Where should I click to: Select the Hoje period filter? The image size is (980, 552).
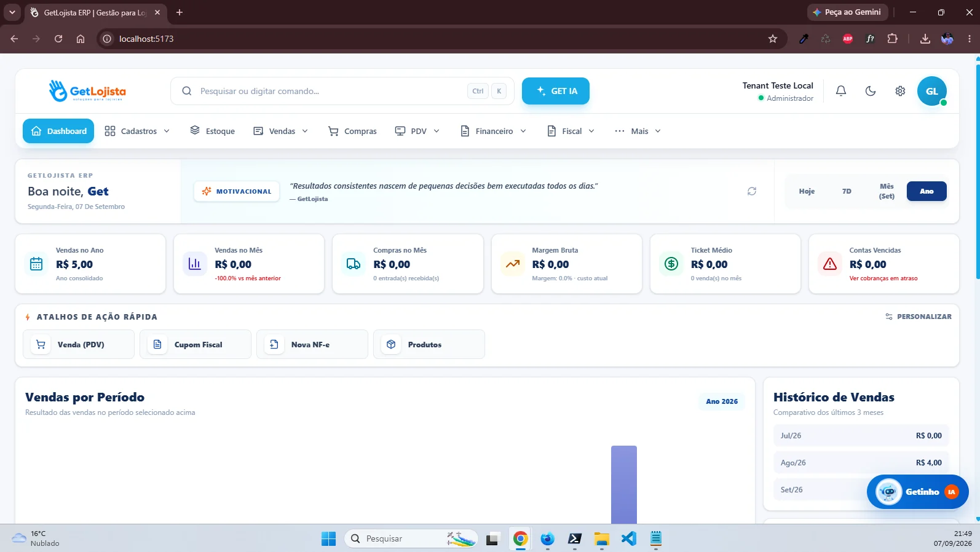(807, 191)
